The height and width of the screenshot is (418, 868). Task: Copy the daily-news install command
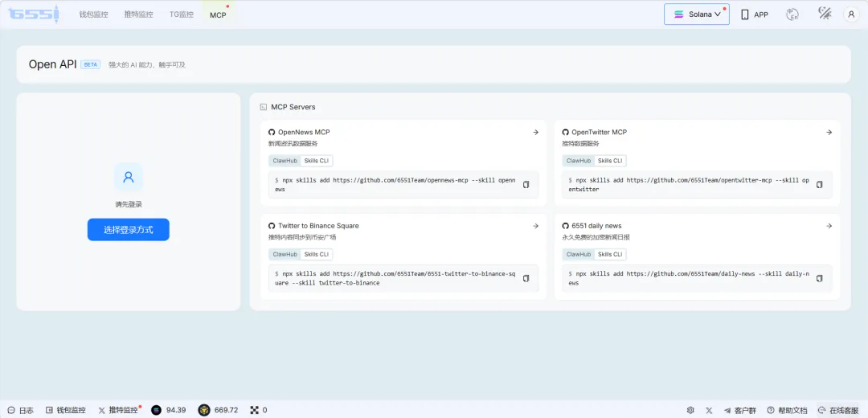[819, 278]
